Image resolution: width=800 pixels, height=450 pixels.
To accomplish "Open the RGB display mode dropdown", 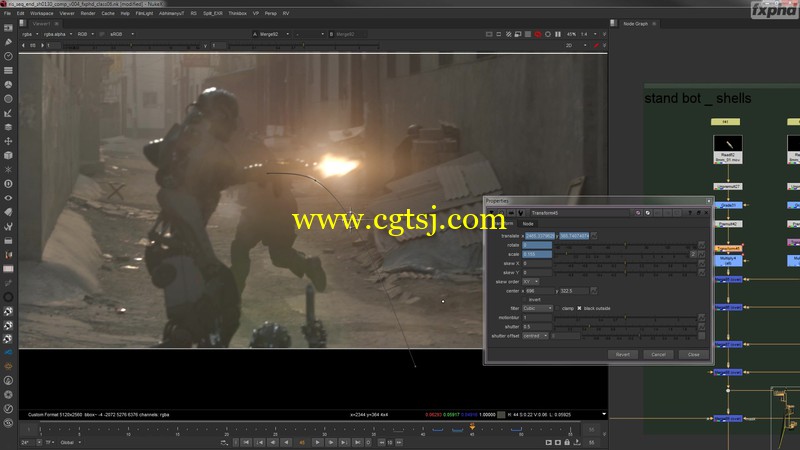I will click(85, 34).
